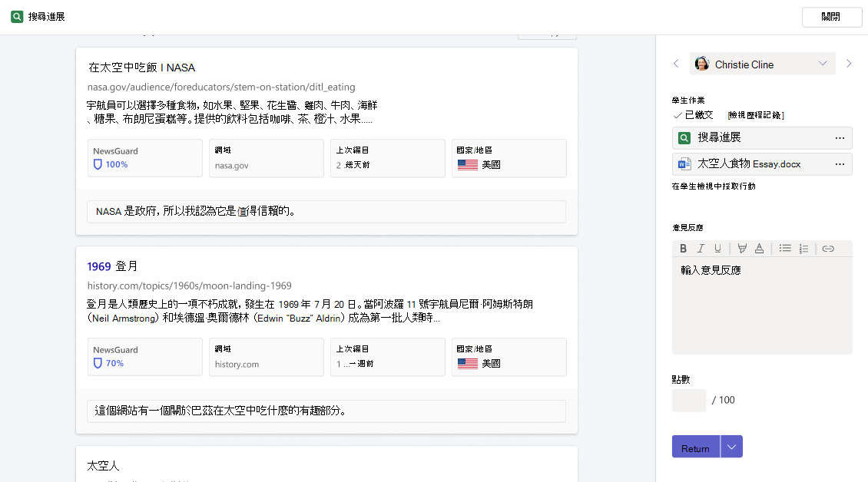Click Christie Cline's avatar picture

click(x=702, y=64)
